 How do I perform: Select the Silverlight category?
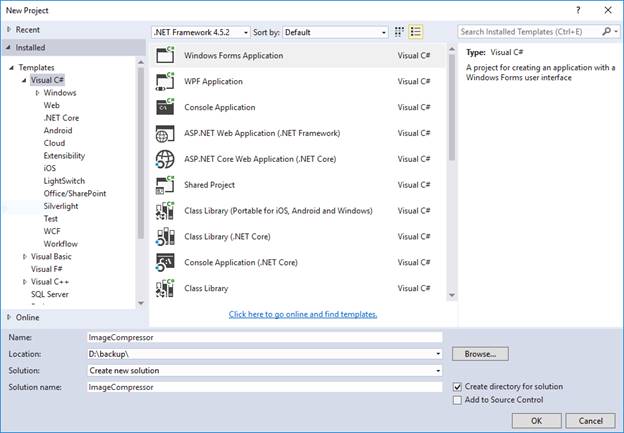pos(61,206)
